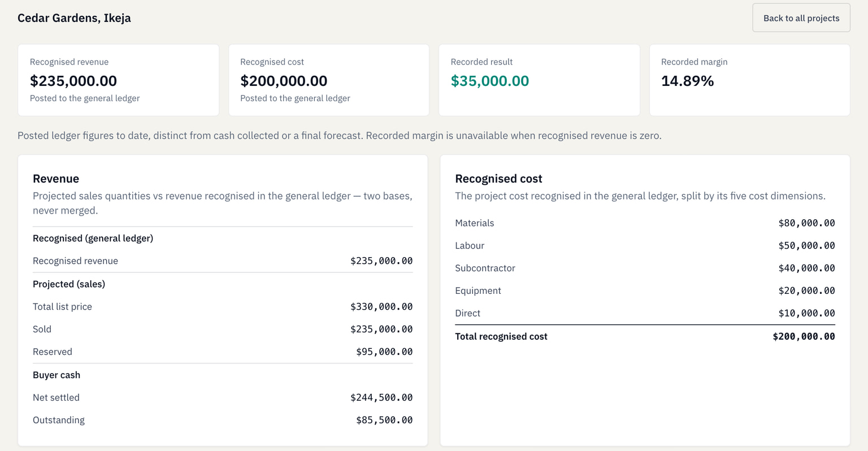Select the $80,000.00 materials amount

[x=806, y=223]
